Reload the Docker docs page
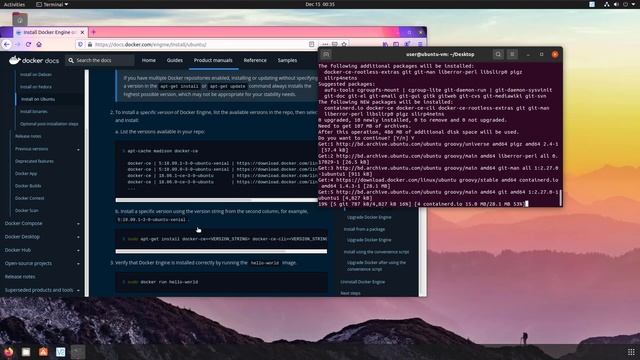 [28, 44]
